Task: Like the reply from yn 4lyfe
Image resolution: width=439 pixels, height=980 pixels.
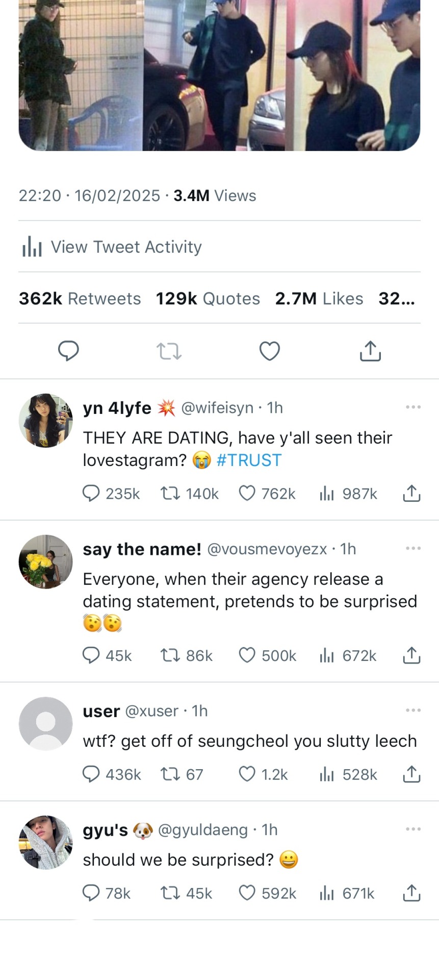Action: (247, 493)
